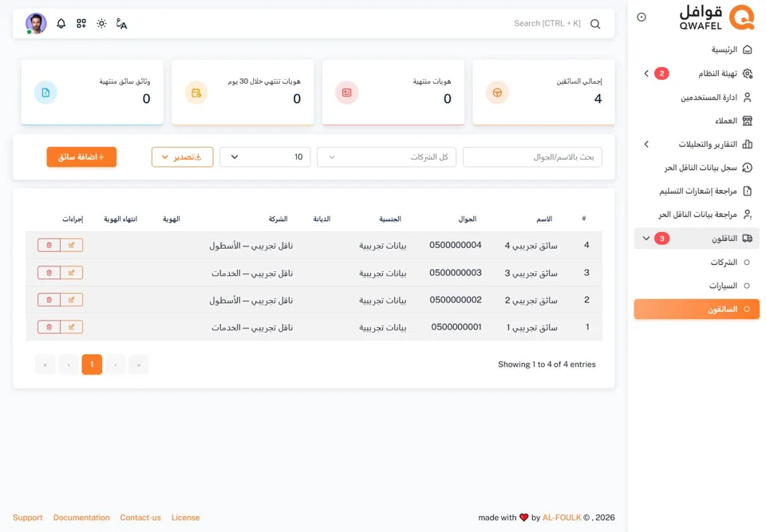Open the تصدير export dropdown button
Viewport: 766px width, 532px height.
[x=182, y=157]
